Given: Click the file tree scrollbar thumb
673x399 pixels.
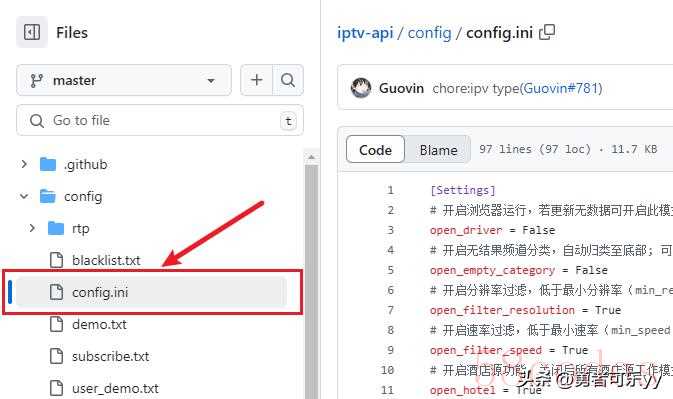Looking at the screenshot, I should pyautogui.click(x=311, y=281).
